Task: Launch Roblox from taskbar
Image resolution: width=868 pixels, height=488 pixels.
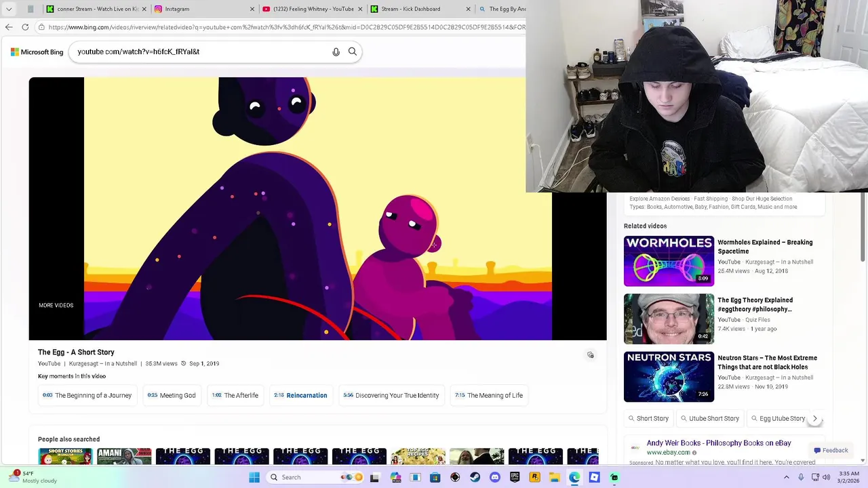Action: tap(595, 477)
